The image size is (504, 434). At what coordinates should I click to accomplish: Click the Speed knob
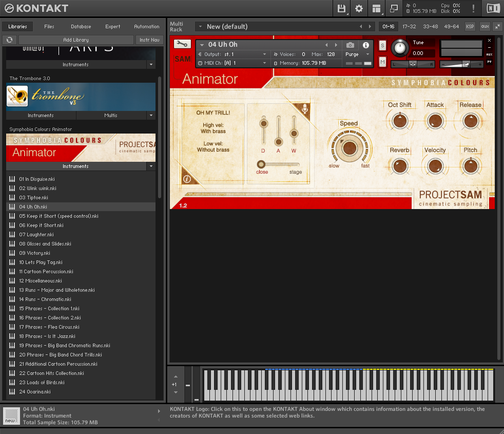click(x=349, y=148)
